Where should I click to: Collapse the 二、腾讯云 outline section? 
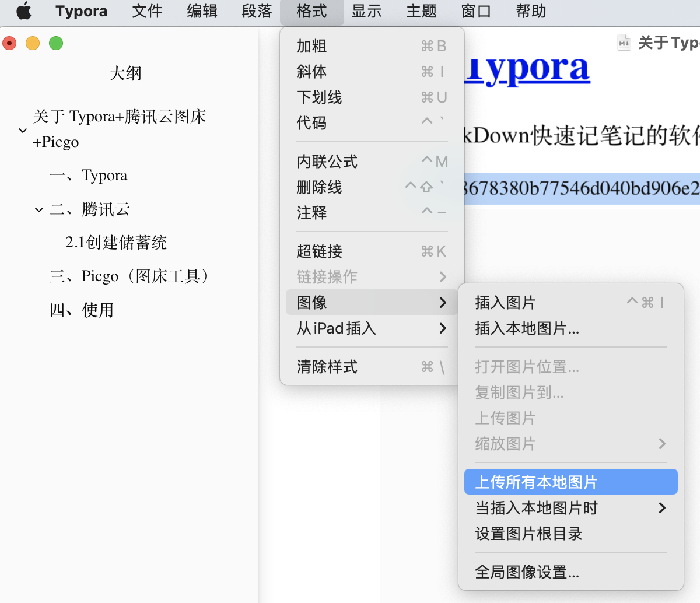pos(39,210)
